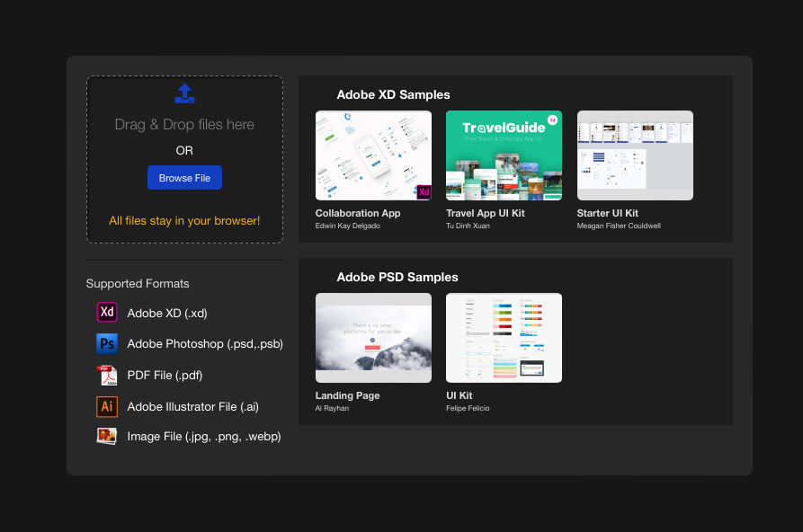803x532 pixels.
Task: Click author name Meagan Fisher Couldwell
Action: pos(619,226)
